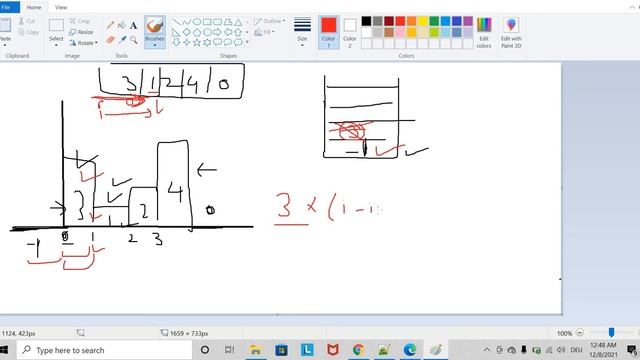Image resolution: width=640 pixels, height=360 pixels.
Task: Open the Resize dialog
Action: click(81, 32)
